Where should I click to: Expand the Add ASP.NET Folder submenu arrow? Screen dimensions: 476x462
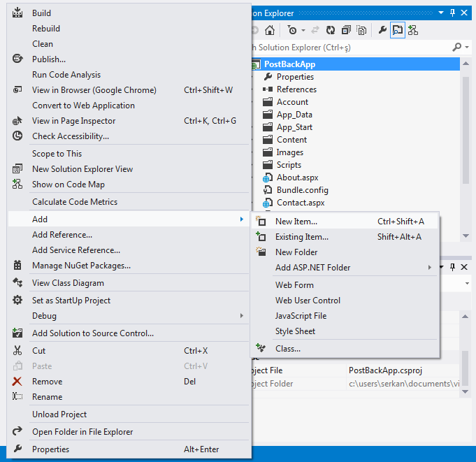click(430, 267)
